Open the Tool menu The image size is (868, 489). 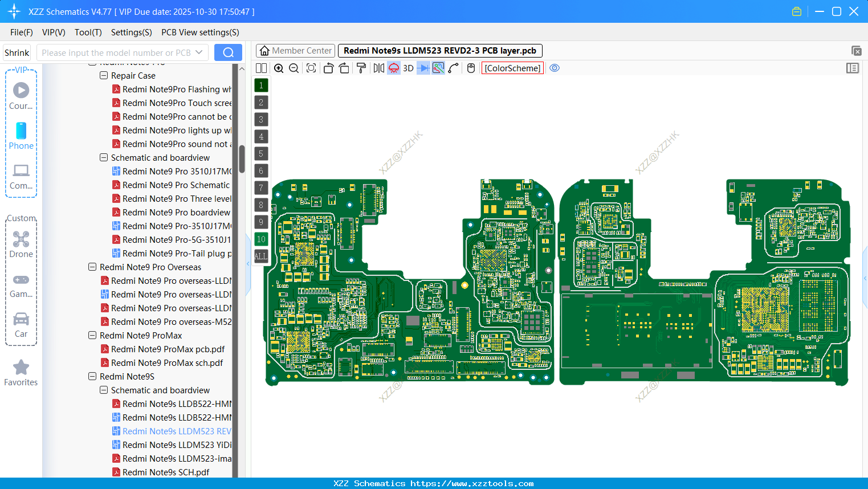(88, 32)
